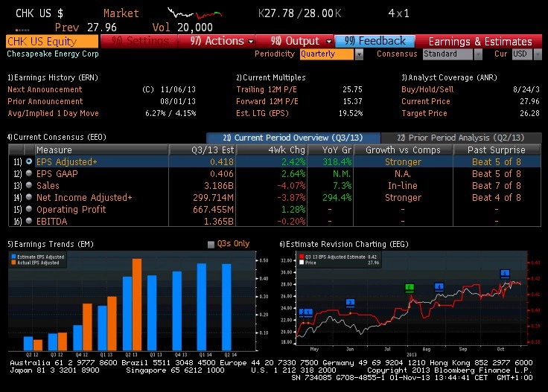Click the Chesapeake Energy Corp company name
The image size is (548, 392).
pos(53,54)
